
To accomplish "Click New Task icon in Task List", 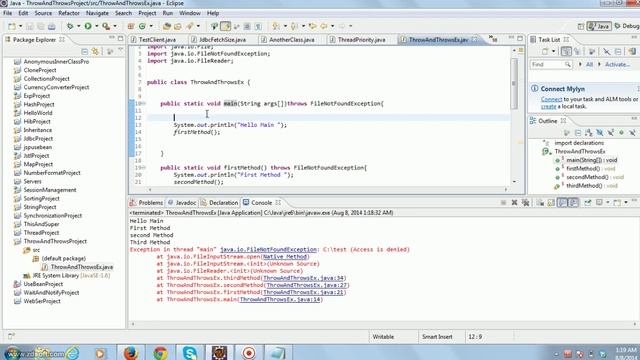I will click(545, 51).
